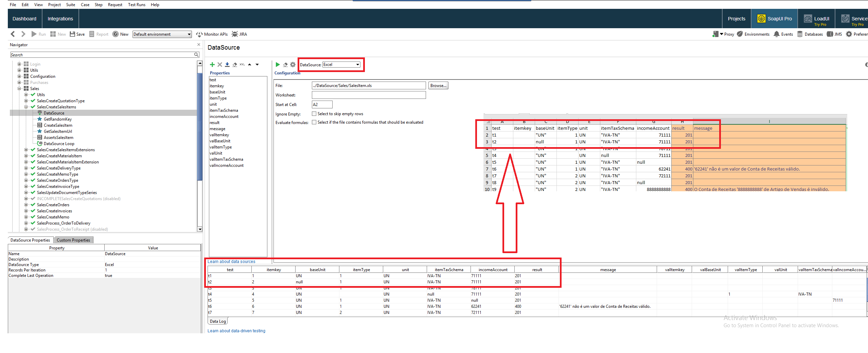The width and height of the screenshot is (868, 353).
Task: Move the selected property down
Action: pyautogui.click(x=257, y=65)
